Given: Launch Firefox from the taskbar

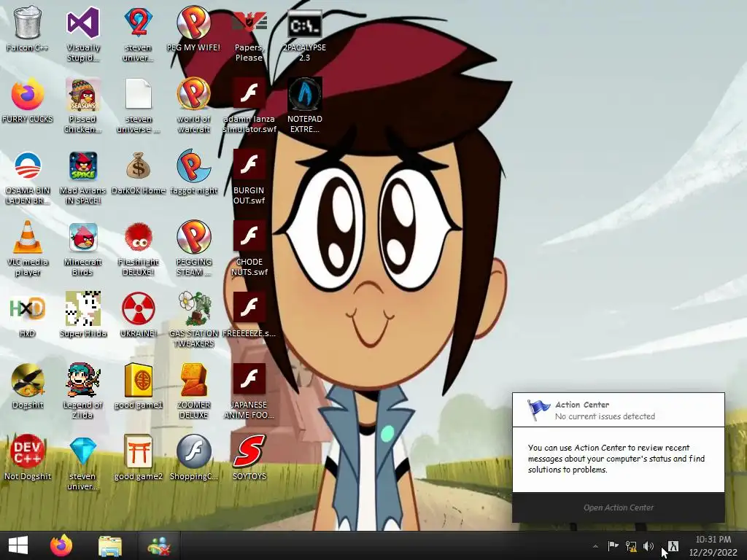Looking at the screenshot, I should (61, 545).
